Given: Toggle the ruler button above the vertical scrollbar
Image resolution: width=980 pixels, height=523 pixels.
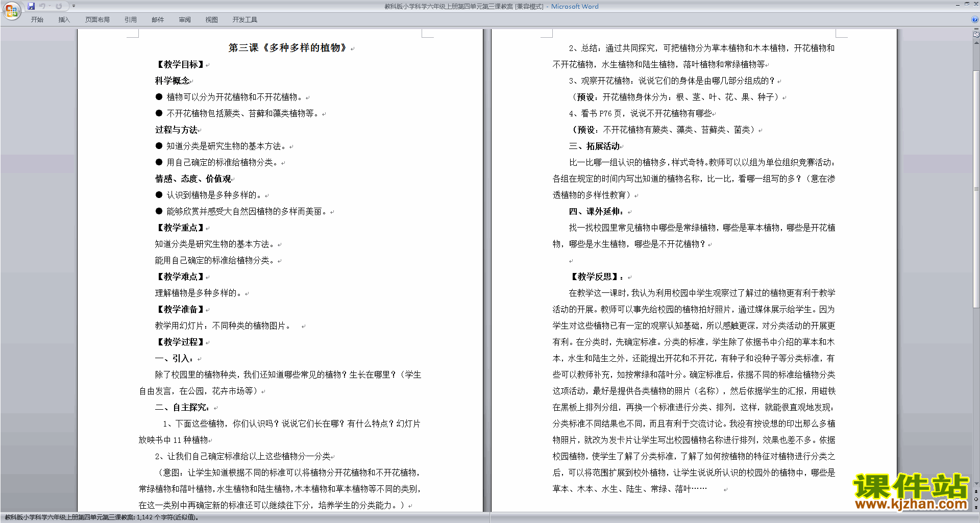Looking at the screenshot, I should [976, 35].
